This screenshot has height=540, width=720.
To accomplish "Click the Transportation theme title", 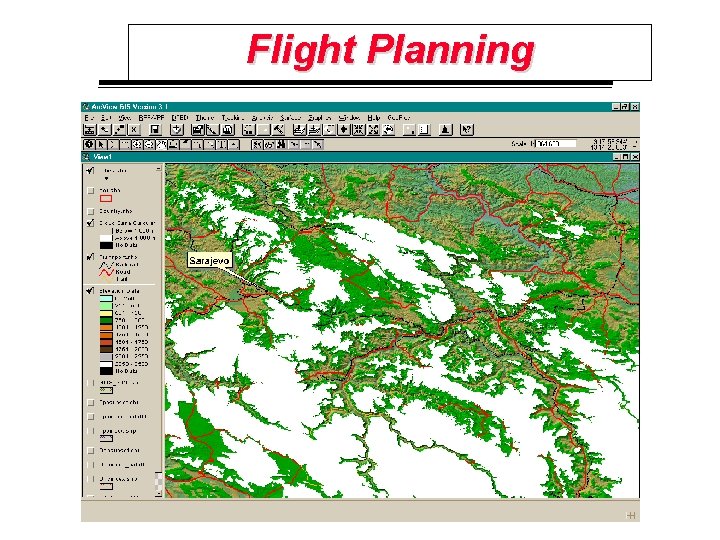I will point(118,257).
